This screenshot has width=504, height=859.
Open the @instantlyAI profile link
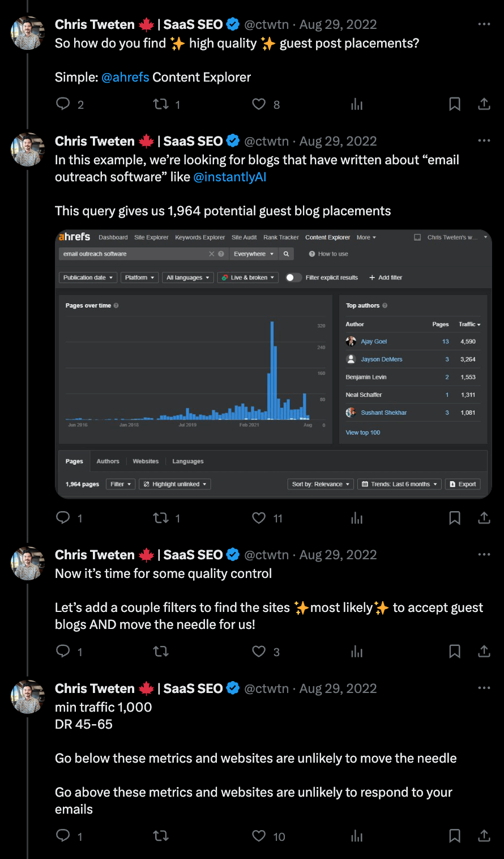point(230,177)
